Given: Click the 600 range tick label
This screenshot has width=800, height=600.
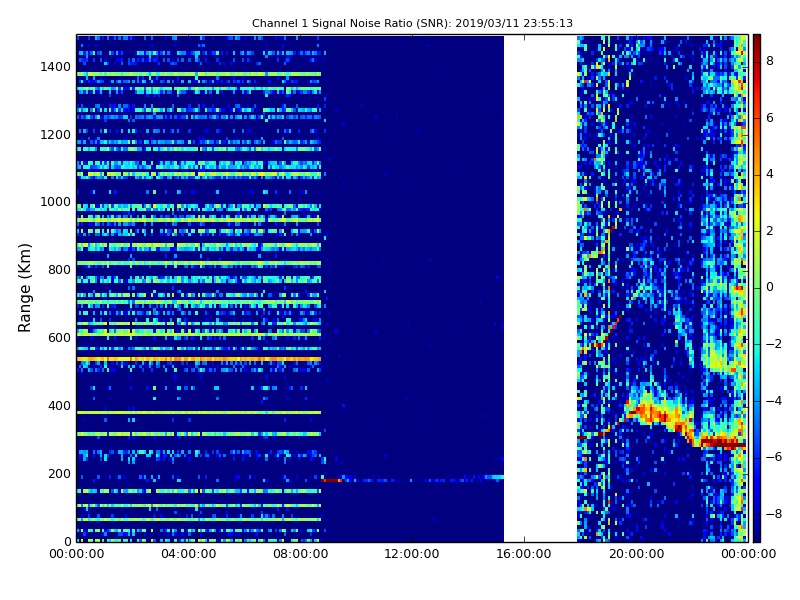Looking at the screenshot, I should click(59, 338).
